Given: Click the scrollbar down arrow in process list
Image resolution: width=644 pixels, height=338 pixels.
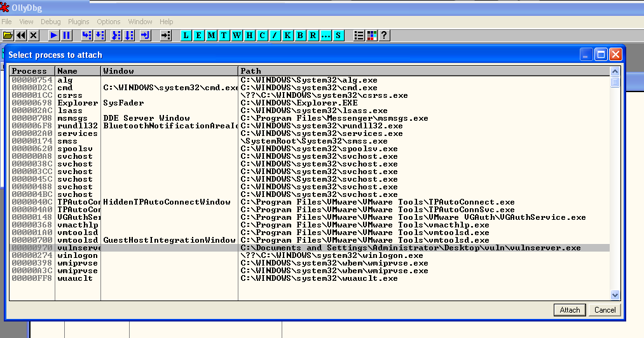Looking at the screenshot, I should pyautogui.click(x=615, y=295).
